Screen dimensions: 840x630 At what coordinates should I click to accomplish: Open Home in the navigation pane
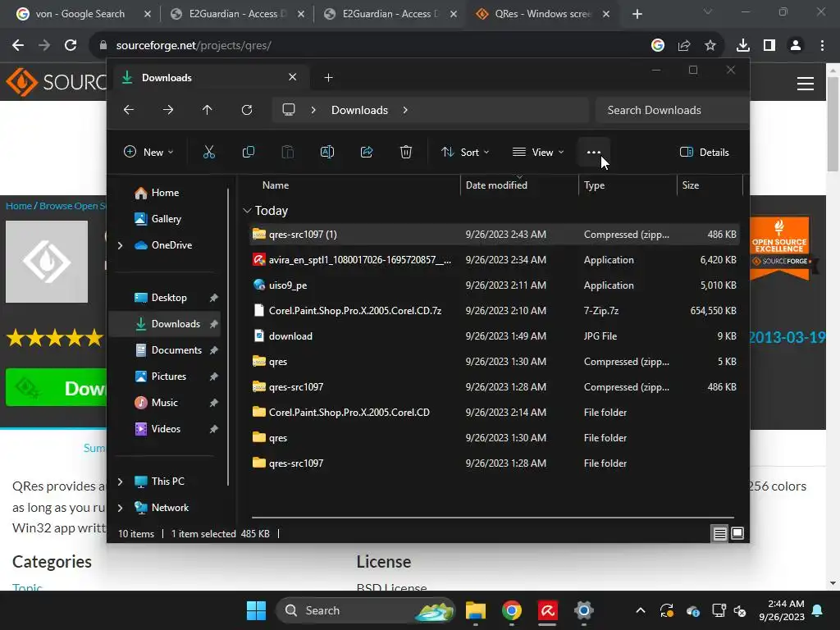tap(165, 193)
